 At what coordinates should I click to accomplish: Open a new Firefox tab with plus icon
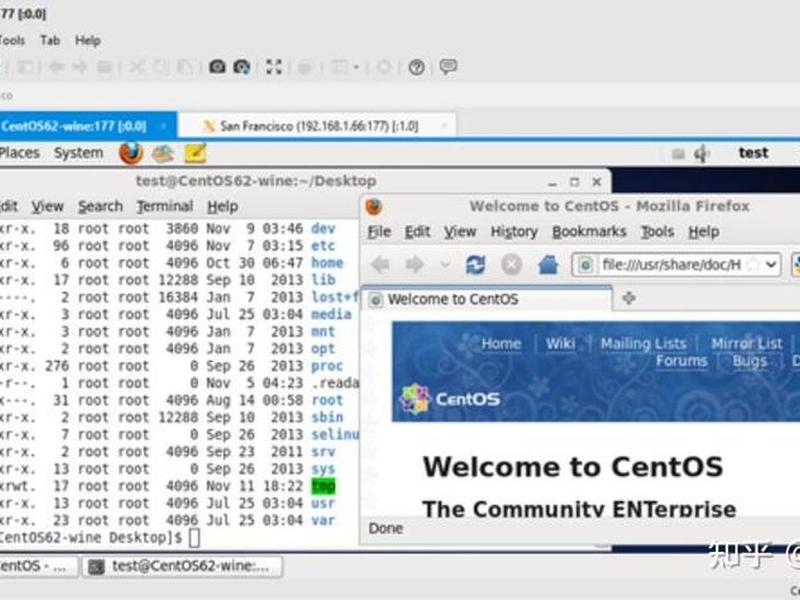pyautogui.click(x=629, y=298)
